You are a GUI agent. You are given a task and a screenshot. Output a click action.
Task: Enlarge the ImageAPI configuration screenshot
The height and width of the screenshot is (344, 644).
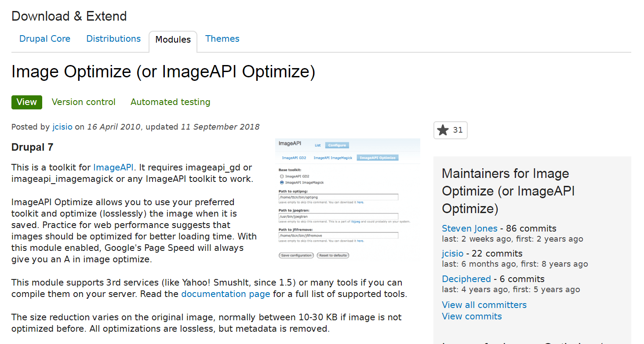[347, 199]
